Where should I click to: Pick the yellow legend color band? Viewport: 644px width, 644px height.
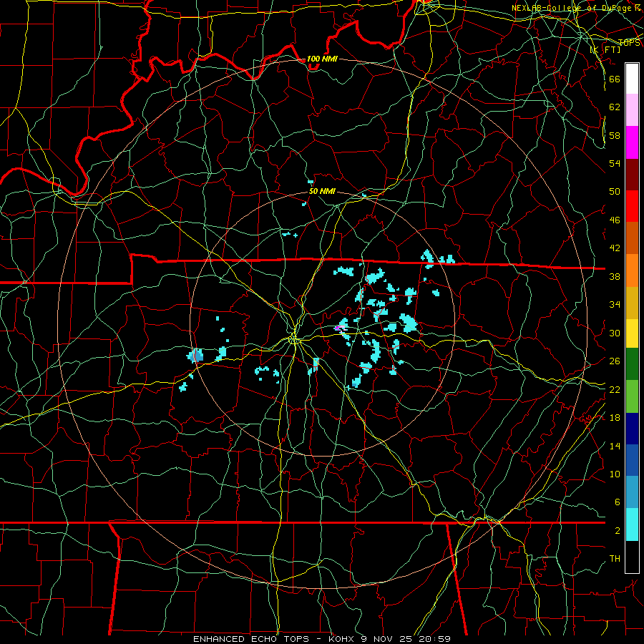pyautogui.click(x=632, y=333)
